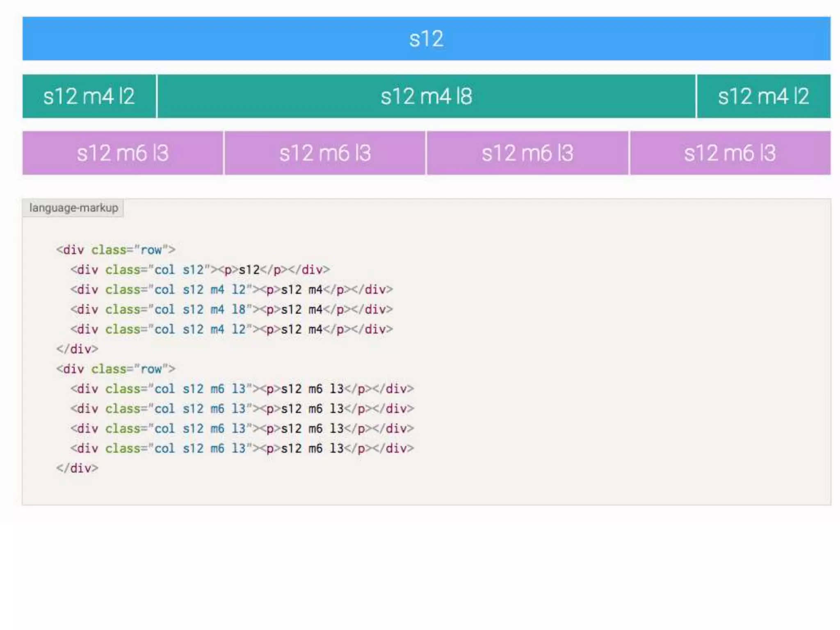The width and height of the screenshot is (840, 630).
Task: Click the third purple 's12 m6 l3' block
Action: point(527,153)
